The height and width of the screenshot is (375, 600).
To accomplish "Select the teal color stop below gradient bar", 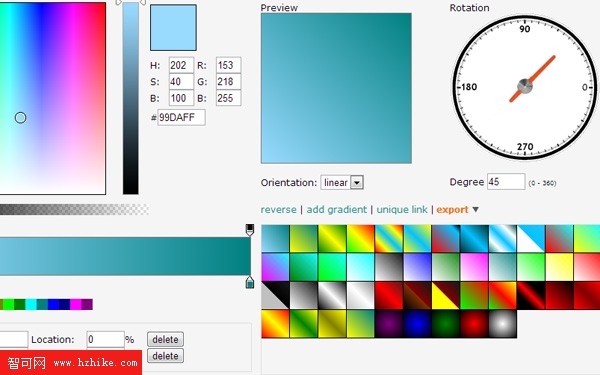I will click(x=249, y=282).
